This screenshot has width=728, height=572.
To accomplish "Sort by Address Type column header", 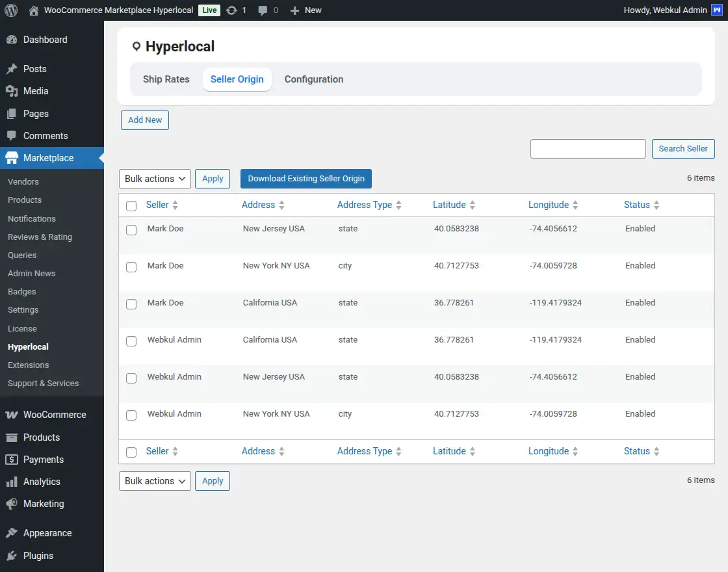I will click(369, 205).
